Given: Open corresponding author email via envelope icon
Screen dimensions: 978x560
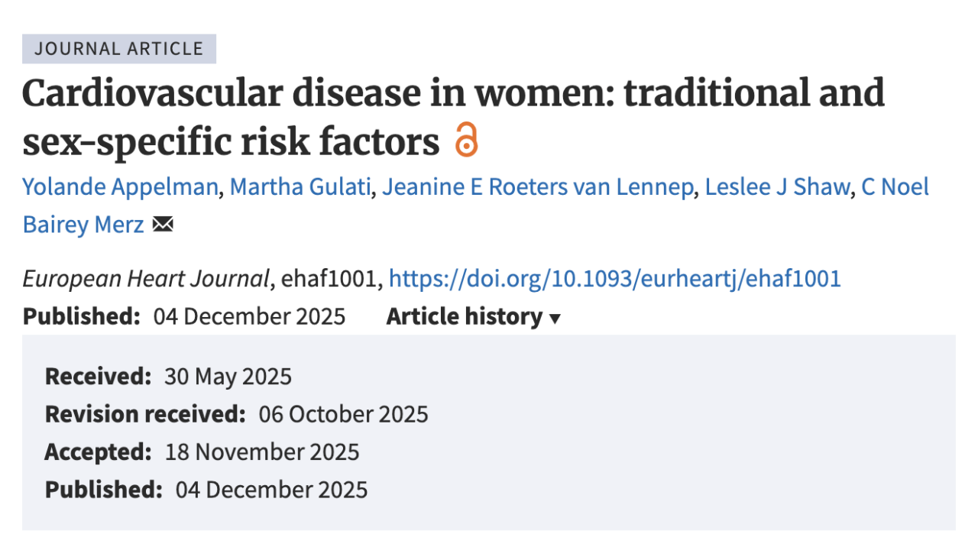Looking at the screenshot, I should coord(161,225).
